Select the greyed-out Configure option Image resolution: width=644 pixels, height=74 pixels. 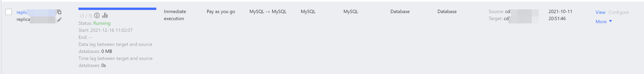point(618,12)
